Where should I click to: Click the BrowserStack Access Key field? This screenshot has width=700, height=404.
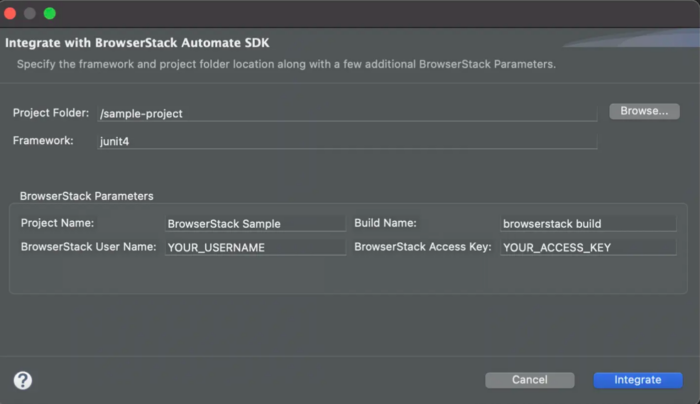click(588, 247)
